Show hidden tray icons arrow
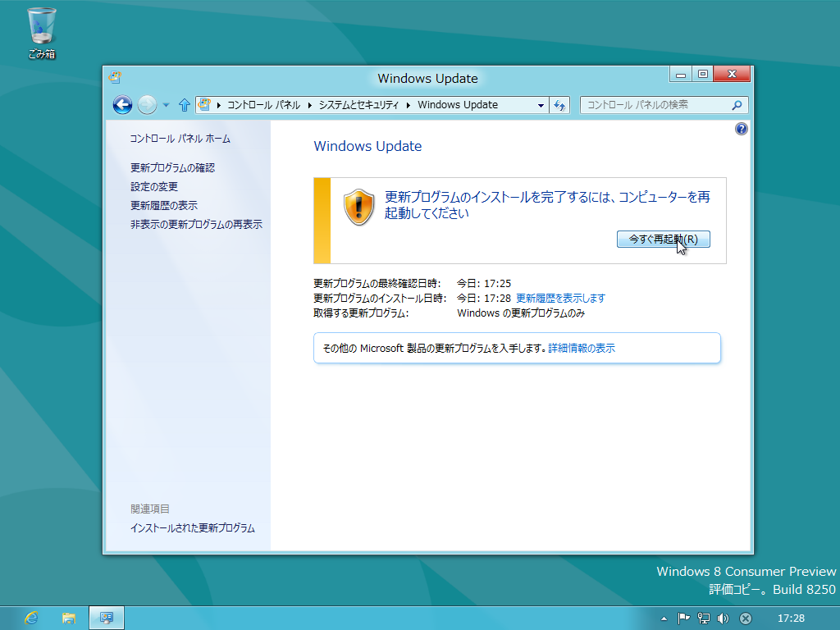This screenshot has width=840, height=630. 664,619
